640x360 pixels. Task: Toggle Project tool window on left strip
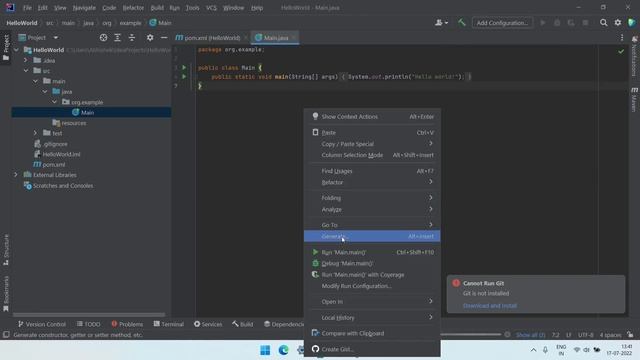pyautogui.click(x=6, y=48)
